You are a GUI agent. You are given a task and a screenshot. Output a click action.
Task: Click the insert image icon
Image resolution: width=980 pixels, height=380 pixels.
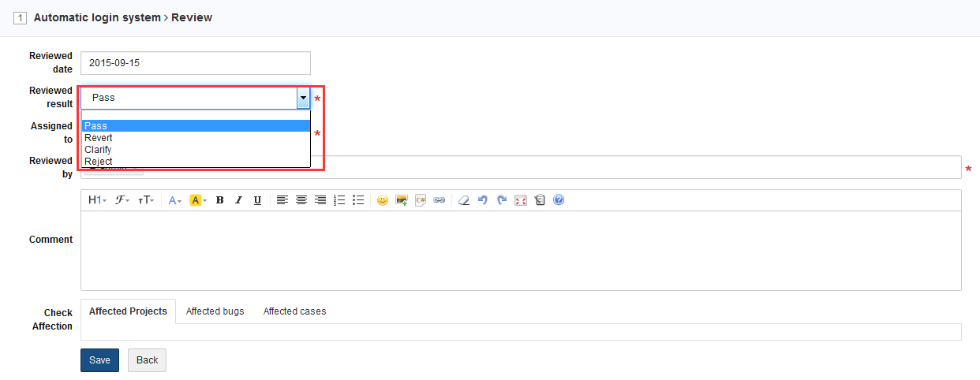[x=402, y=200]
